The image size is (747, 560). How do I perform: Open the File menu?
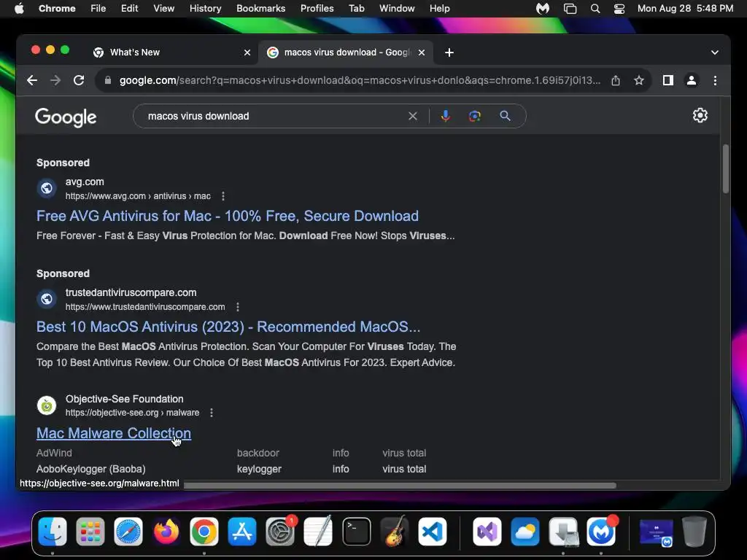click(x=98, y=9)
